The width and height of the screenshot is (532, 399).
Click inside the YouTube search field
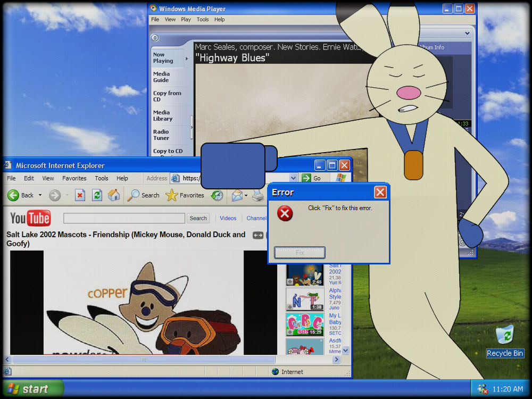123,218
